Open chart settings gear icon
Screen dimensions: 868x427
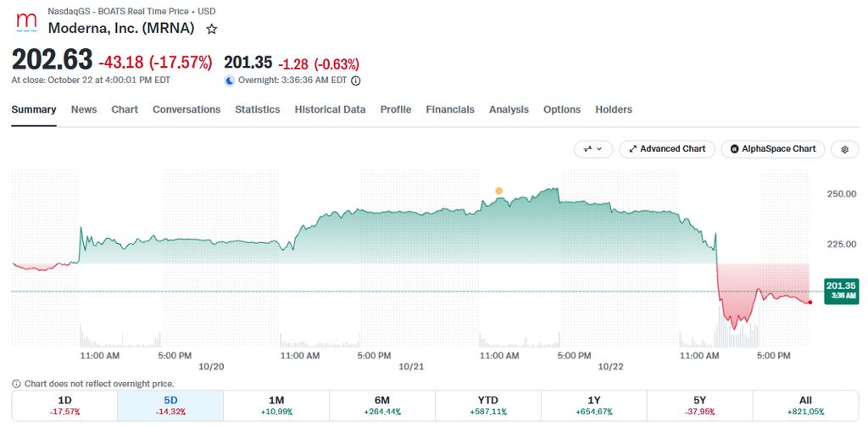[845, 149]
